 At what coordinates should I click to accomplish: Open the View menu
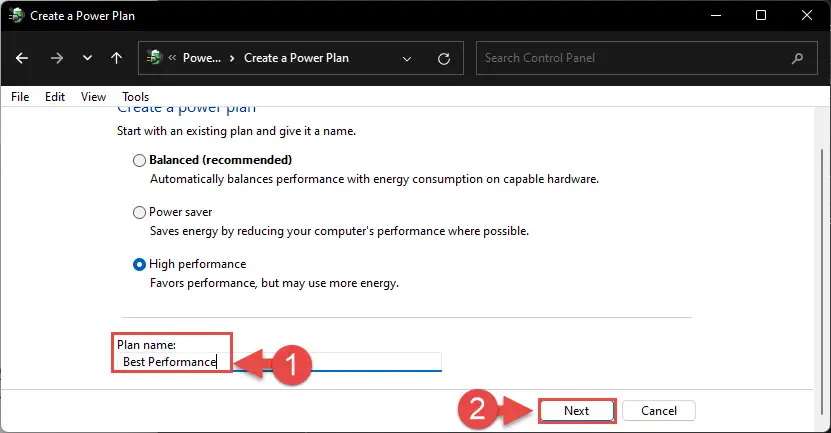point(93,97)
